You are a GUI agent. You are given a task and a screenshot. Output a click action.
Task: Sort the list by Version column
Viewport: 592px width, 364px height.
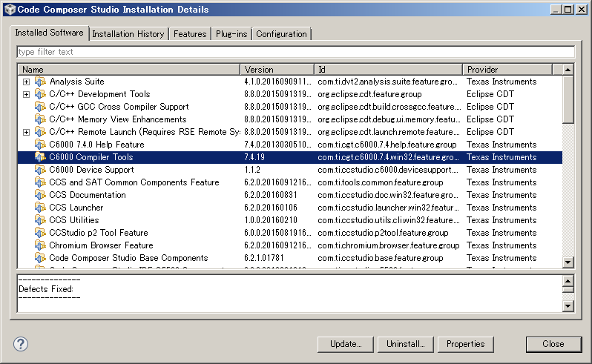tap(277, 70)
